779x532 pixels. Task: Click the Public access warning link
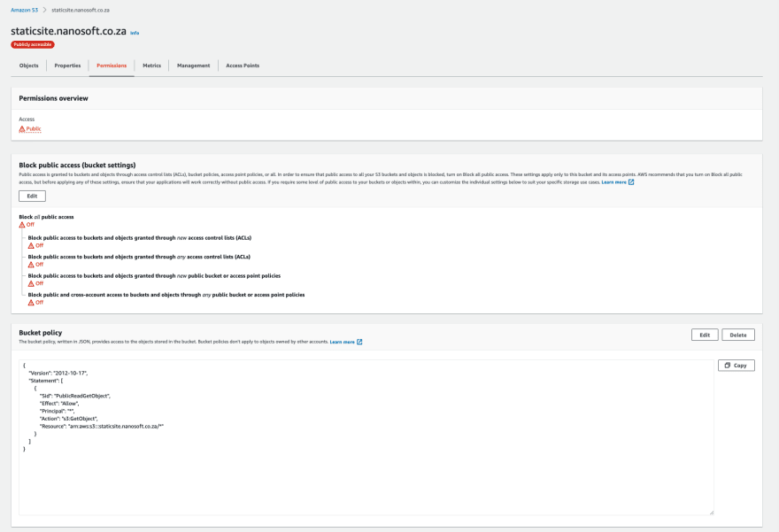point(34,128)
